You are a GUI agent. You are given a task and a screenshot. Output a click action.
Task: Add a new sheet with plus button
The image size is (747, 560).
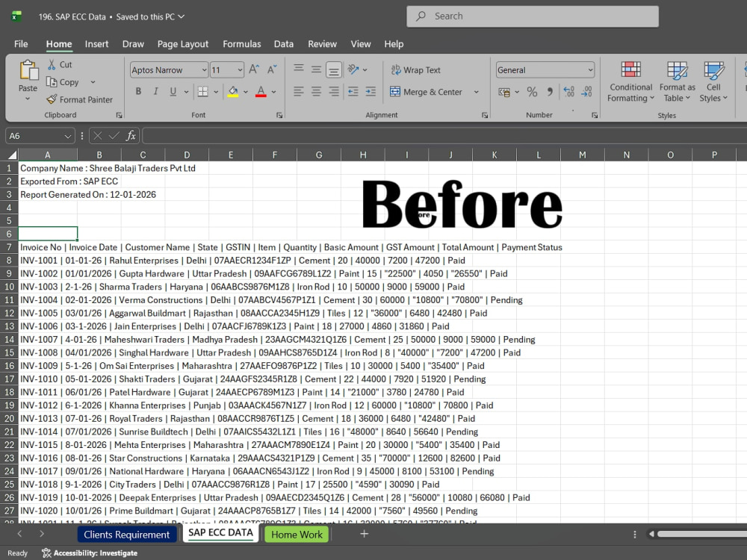364,534
